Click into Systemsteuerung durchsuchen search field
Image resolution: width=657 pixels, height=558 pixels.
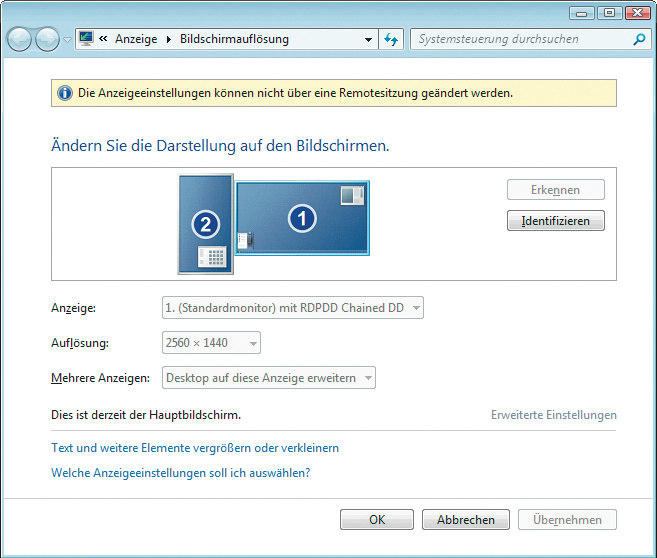click(x=522, y=39)
